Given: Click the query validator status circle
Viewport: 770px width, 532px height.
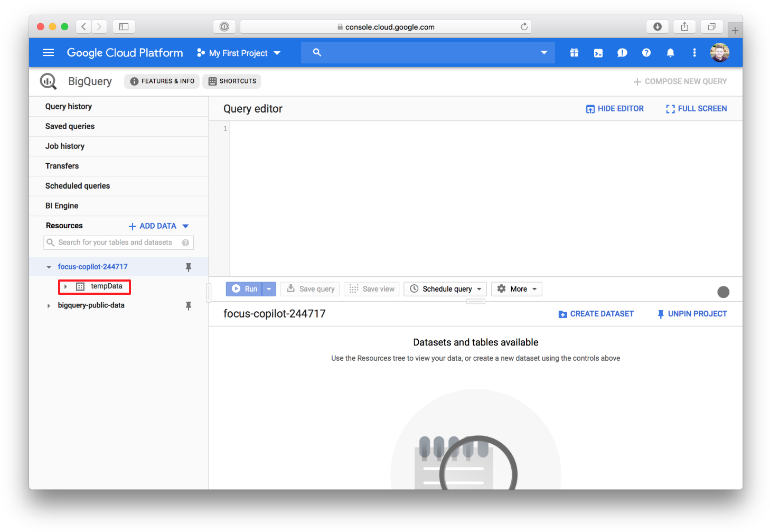Looking at the screenshot, I should (724, 292).
